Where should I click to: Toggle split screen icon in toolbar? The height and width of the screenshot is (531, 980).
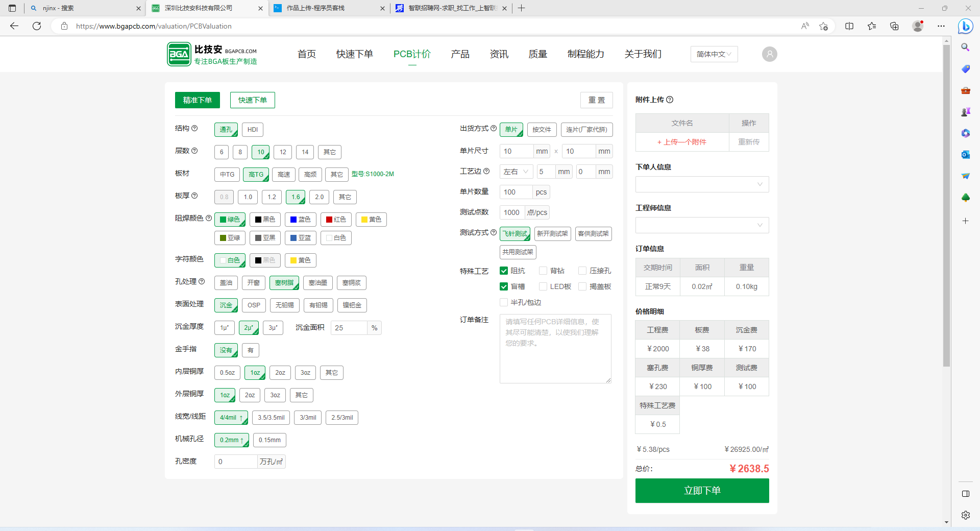tap(849, 26)
